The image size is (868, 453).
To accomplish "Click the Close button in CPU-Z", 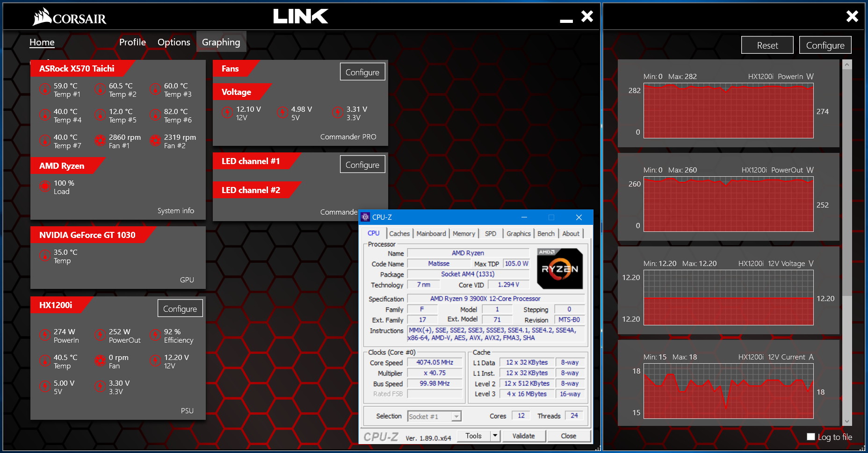I will (x=569, y=436).
